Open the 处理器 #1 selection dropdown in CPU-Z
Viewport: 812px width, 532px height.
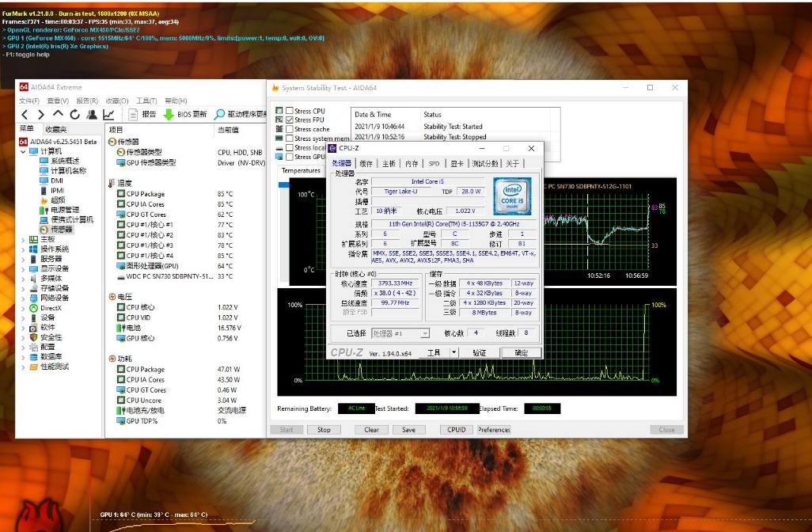coord(425,333)
